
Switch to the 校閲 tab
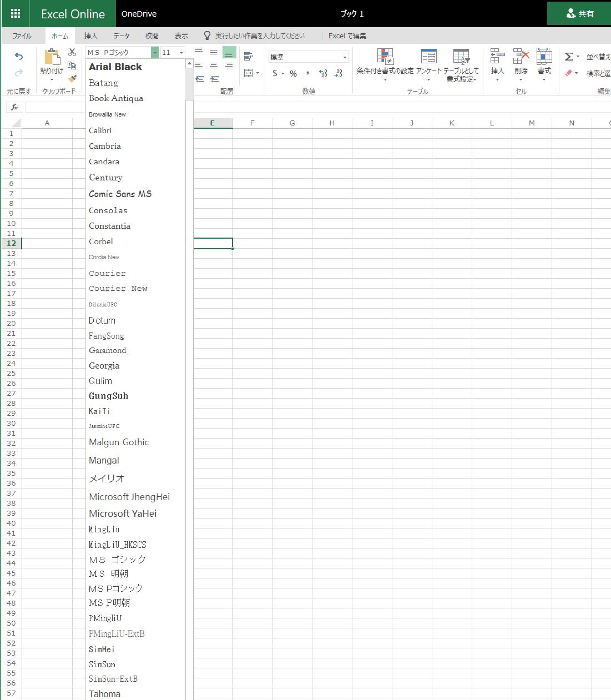(152, 36)
